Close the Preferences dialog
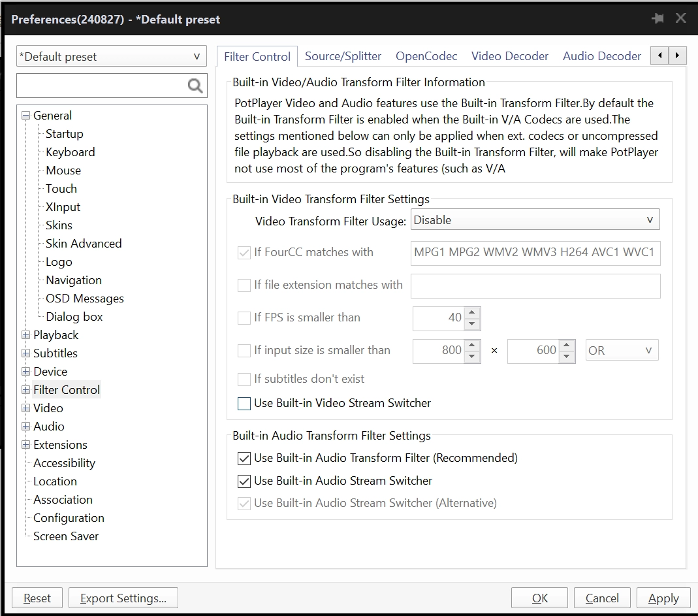The image size is (698, 616). point(680,18)
